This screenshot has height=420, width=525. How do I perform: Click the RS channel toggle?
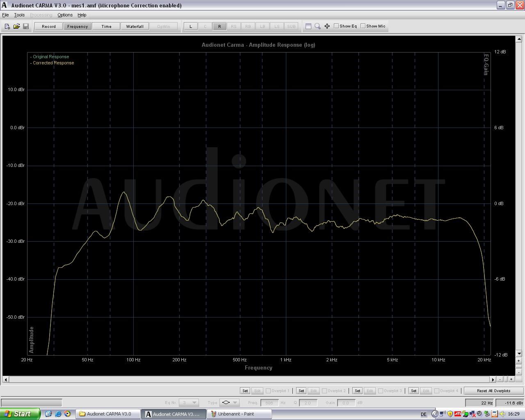click(234, 26)
